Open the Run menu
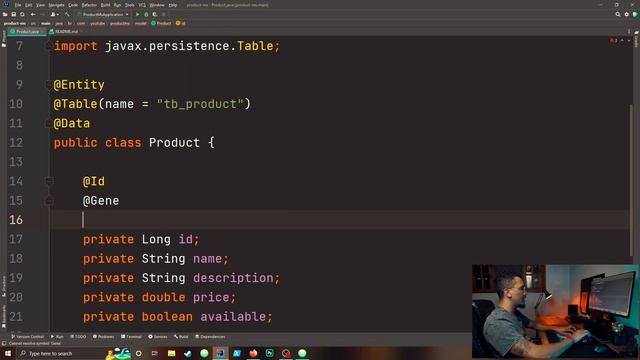 click(x=118, y=5)
